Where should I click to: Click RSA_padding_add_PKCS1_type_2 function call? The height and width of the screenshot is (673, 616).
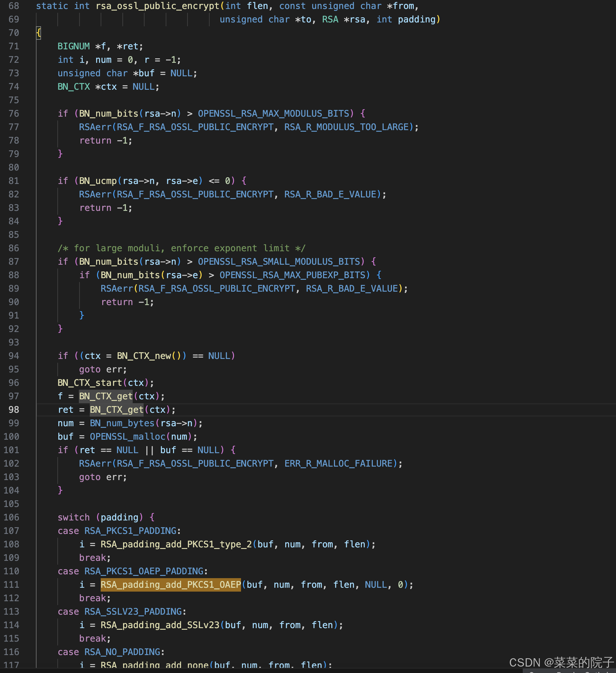coord(176,544)
